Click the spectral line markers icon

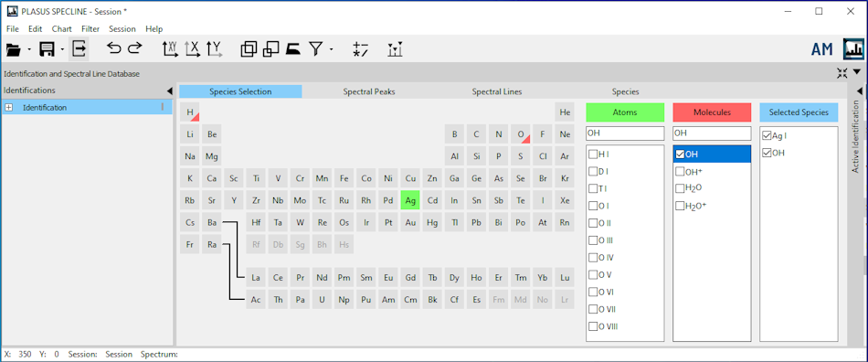click(x=396, y=49)
